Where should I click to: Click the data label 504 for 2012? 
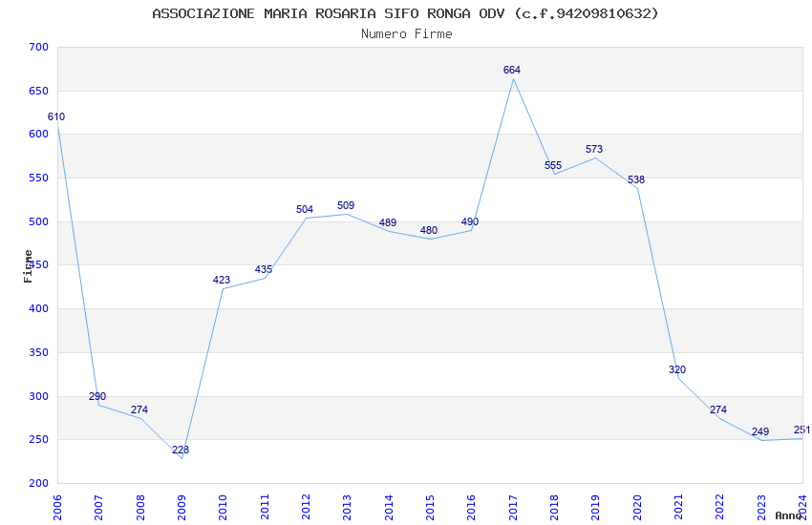point(305,209)
